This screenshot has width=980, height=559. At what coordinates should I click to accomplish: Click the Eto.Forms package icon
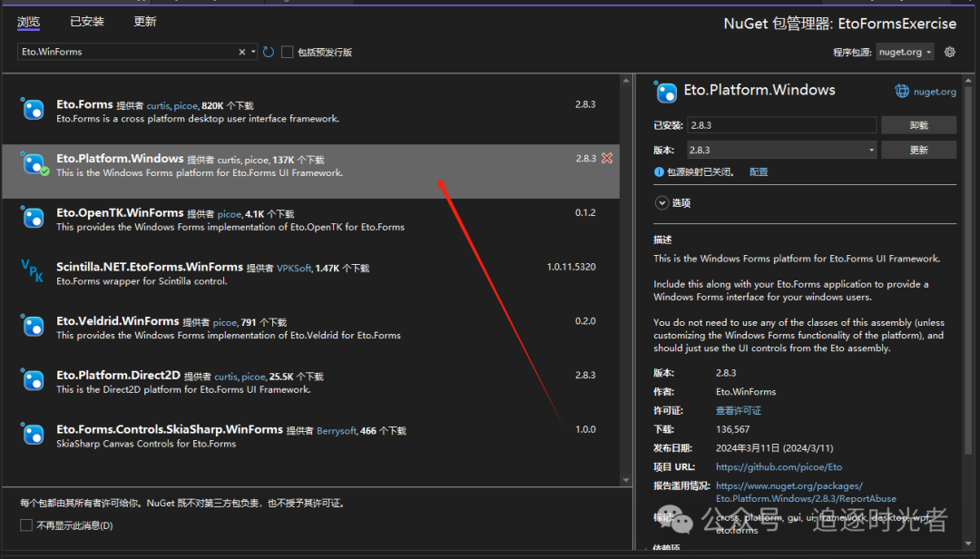(x=33, y=110)
